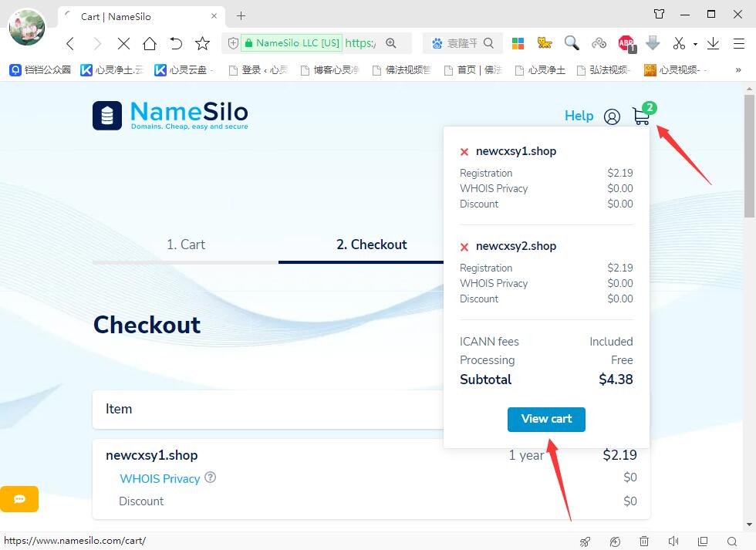The height and width of the screenshot is (550, 756).
Task: Click the search box magnifier icon
Action: [488, 43]
